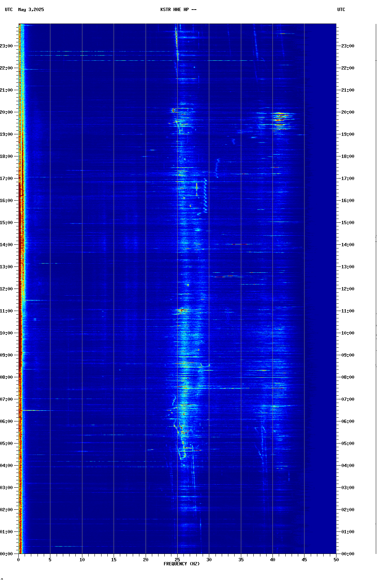392x583 pixels.
Task: Click the '5' frequency tick label
Action: [x=50, y=560]
